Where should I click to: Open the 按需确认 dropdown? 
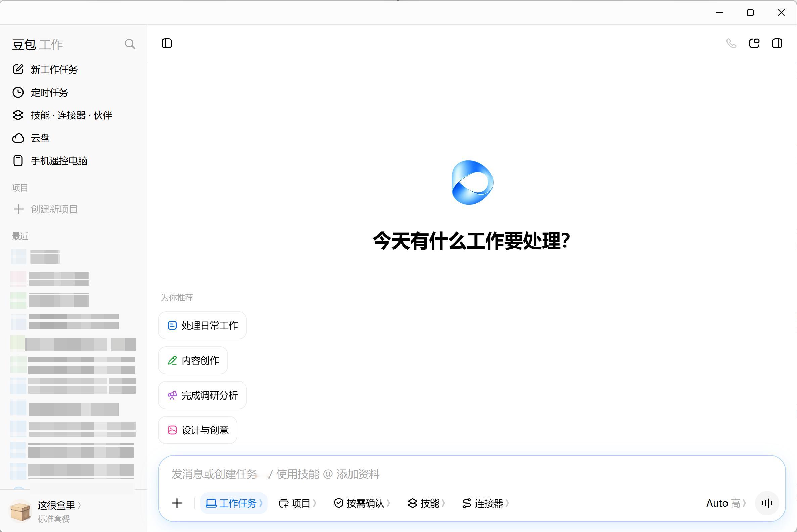[362, 503]
